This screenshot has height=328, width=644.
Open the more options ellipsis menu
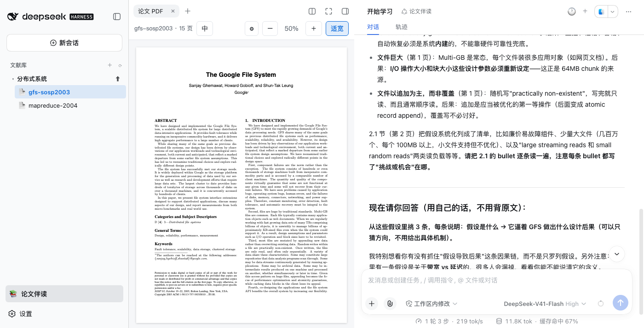[x=627, y=12]
